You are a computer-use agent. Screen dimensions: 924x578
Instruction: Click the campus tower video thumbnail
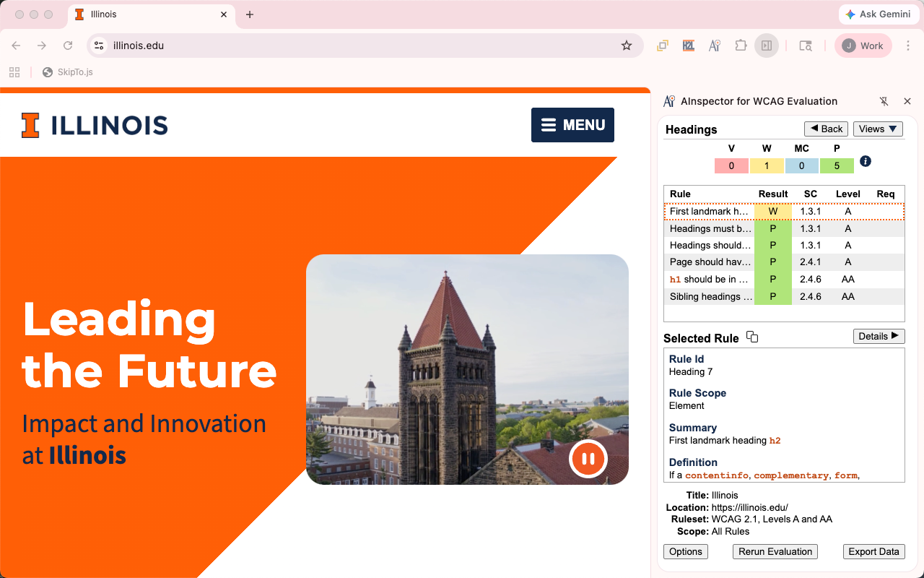467,369
